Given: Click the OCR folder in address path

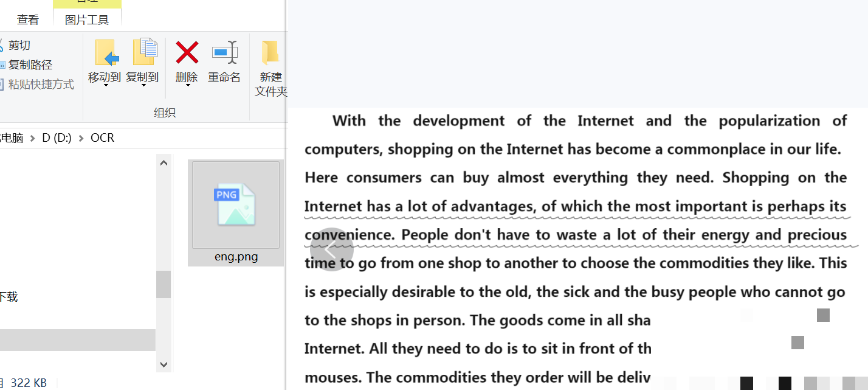Looking at the screenshot, I should (x=102, y=138).
